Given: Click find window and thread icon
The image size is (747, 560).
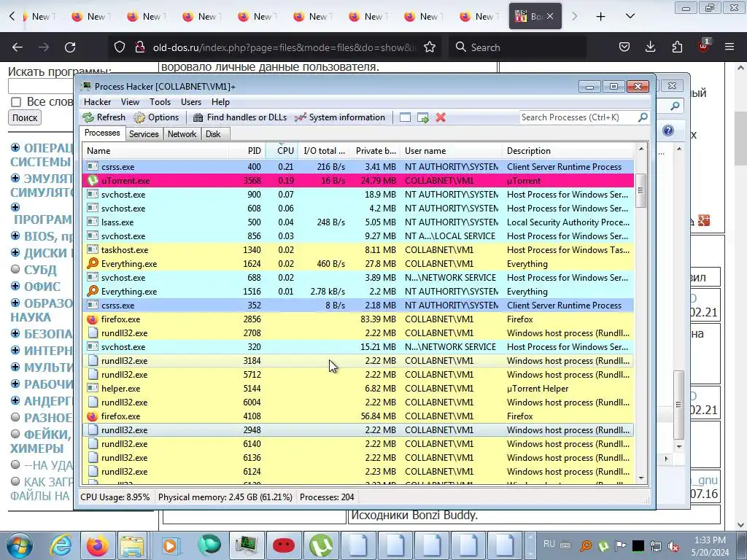Looking at the screenshot, I should coord(423,117).
